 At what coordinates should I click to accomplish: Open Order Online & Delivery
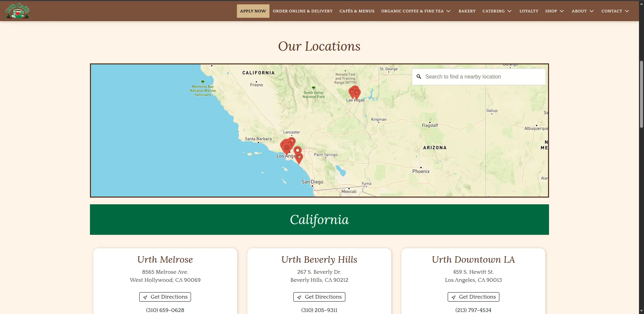303,11
